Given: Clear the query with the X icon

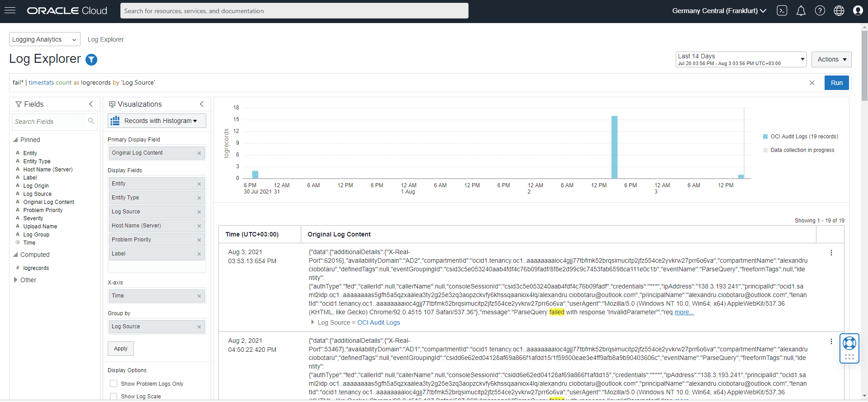Looking at the screenshot, I should tap(812, 83).
